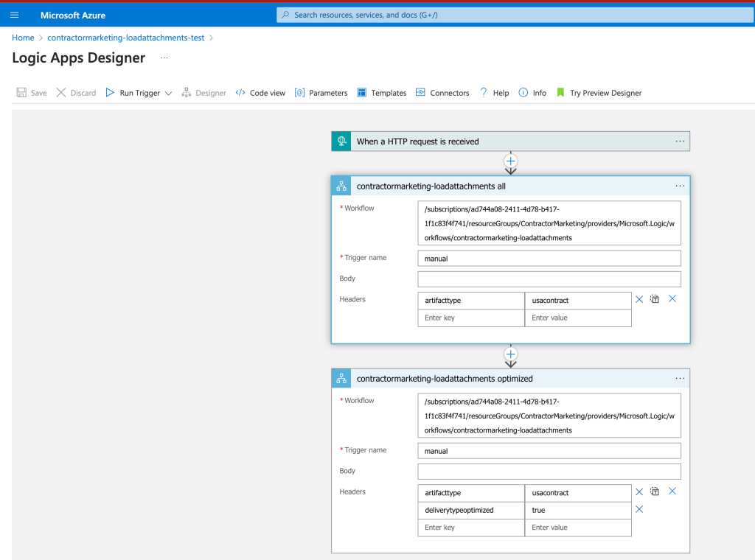This screenshot has height=560, width=755.
Task: Edit true header value in optimized action
Action: coord(578,511)
